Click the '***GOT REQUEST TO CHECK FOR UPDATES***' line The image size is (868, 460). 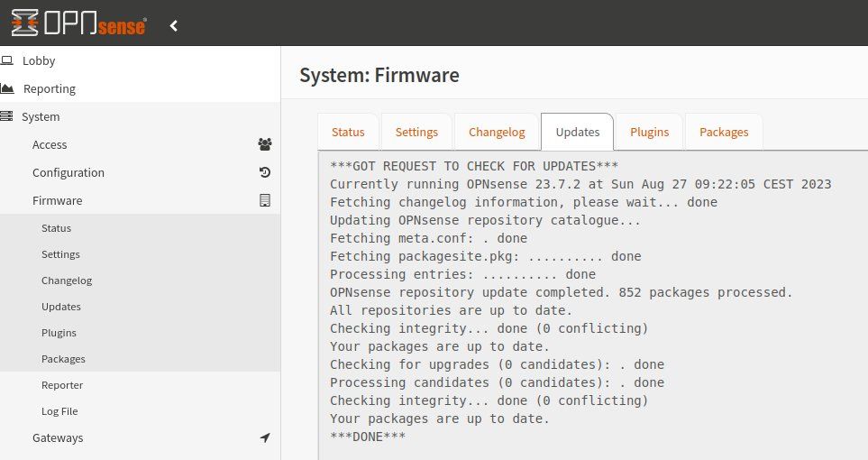coord(474,166)
